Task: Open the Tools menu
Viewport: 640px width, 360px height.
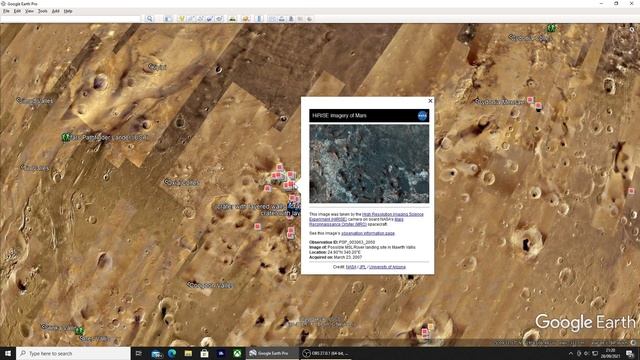Action: coord(42,11)
